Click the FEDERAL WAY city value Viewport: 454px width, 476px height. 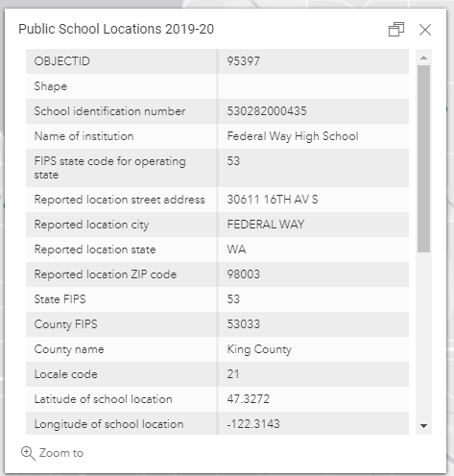[x=266, y=225]
